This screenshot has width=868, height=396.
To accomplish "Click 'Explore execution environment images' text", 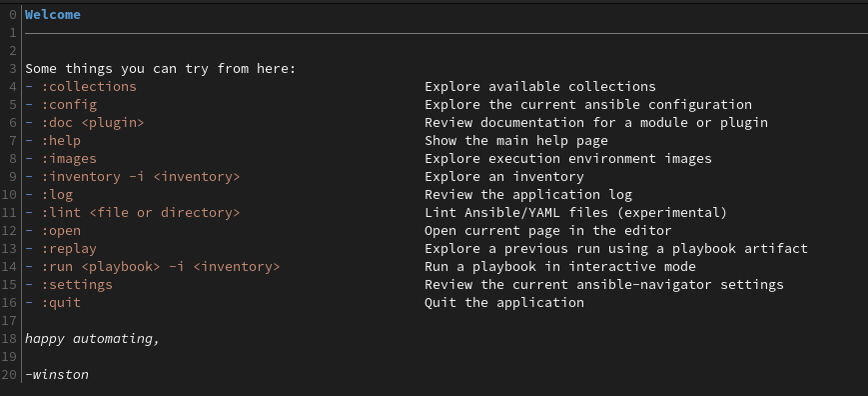I will [x=568, y=159].
